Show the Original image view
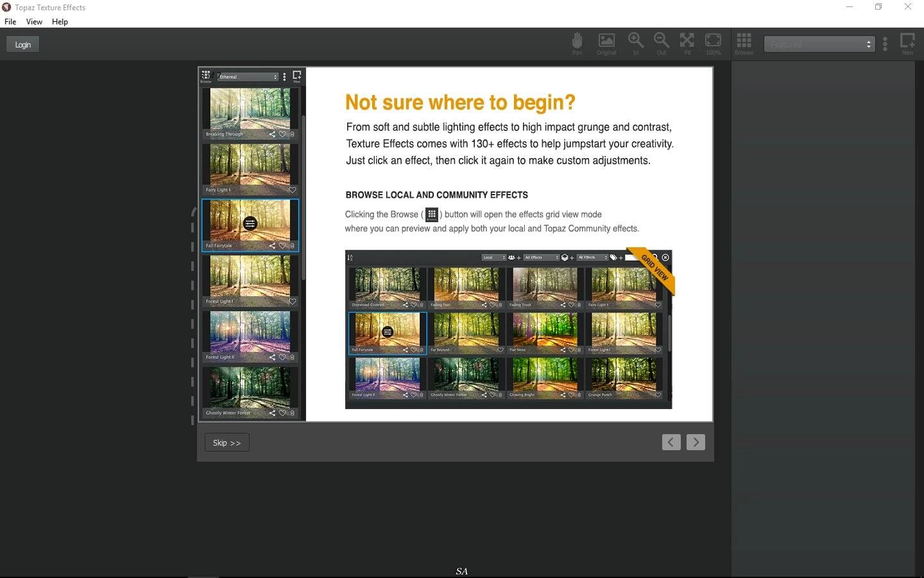This screenshot has height=578, width=924. pos(606,44)
